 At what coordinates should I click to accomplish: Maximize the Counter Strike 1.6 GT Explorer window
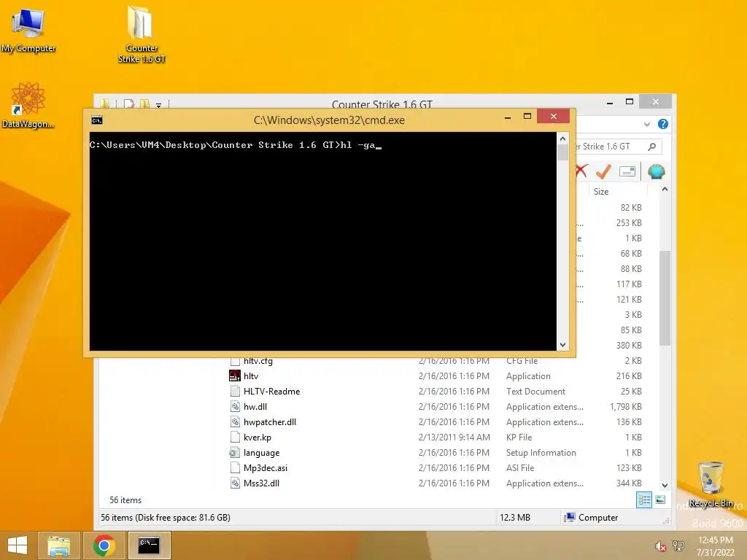coord(630,101)
